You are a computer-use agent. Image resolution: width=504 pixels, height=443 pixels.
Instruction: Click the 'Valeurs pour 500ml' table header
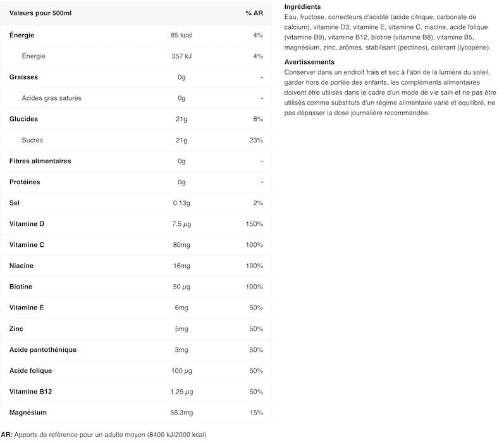[40, 13]
